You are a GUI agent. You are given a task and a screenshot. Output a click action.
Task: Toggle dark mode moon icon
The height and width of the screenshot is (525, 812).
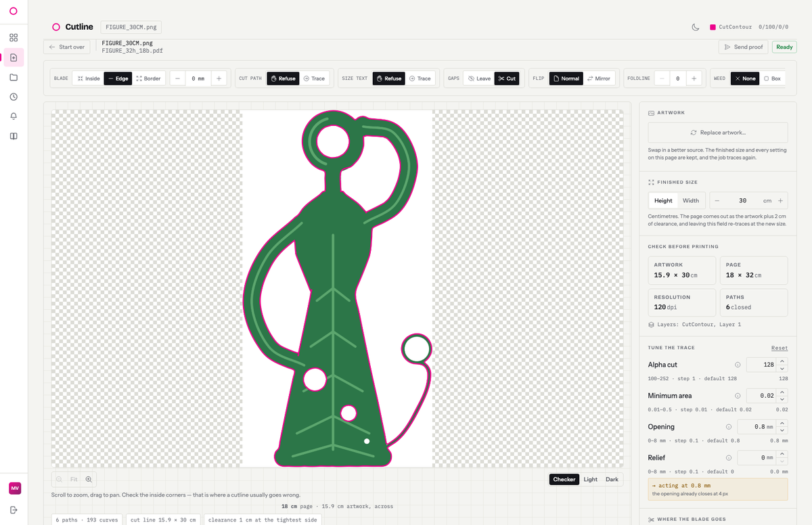[x=695, y=27]
